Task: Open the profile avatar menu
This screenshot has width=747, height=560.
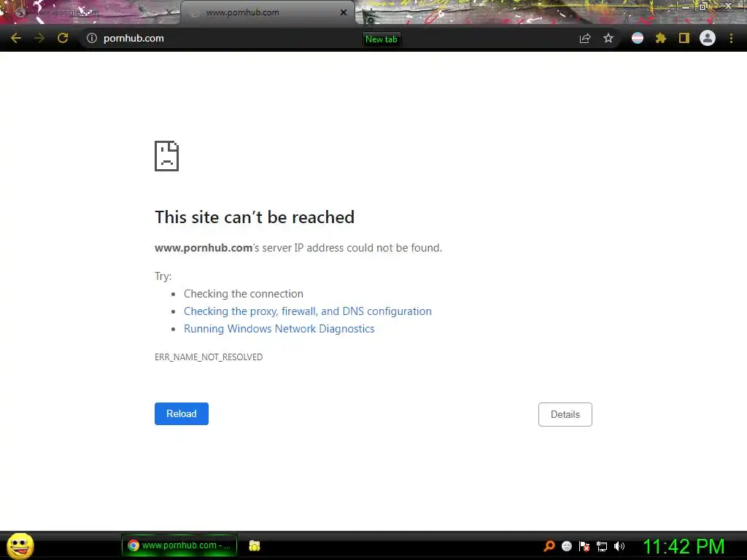Action: pyautogui.click(x=708, y=38)
